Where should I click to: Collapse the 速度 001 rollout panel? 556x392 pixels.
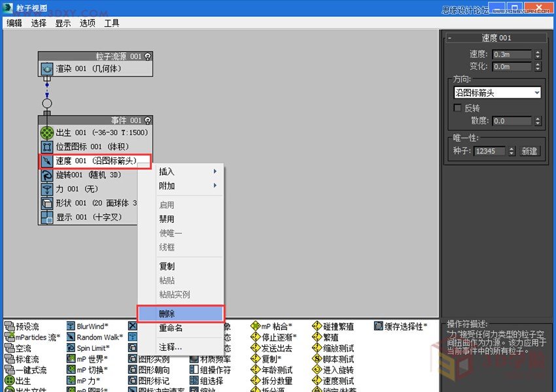click(x=449, y=38)
